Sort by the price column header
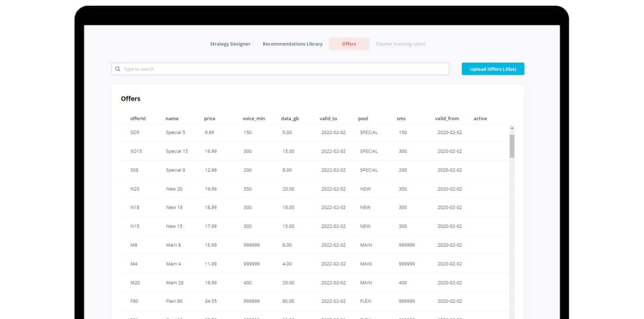 pos(209,119)
